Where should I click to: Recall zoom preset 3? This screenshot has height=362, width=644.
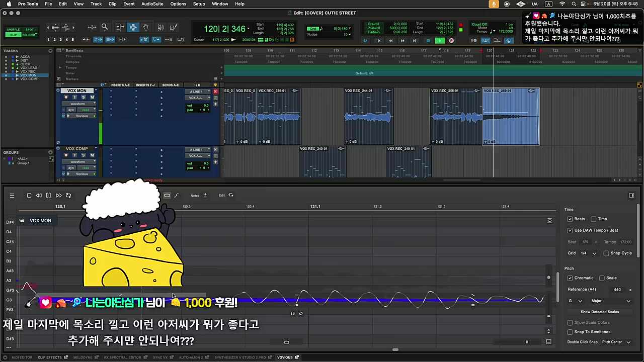pos(61,40)
